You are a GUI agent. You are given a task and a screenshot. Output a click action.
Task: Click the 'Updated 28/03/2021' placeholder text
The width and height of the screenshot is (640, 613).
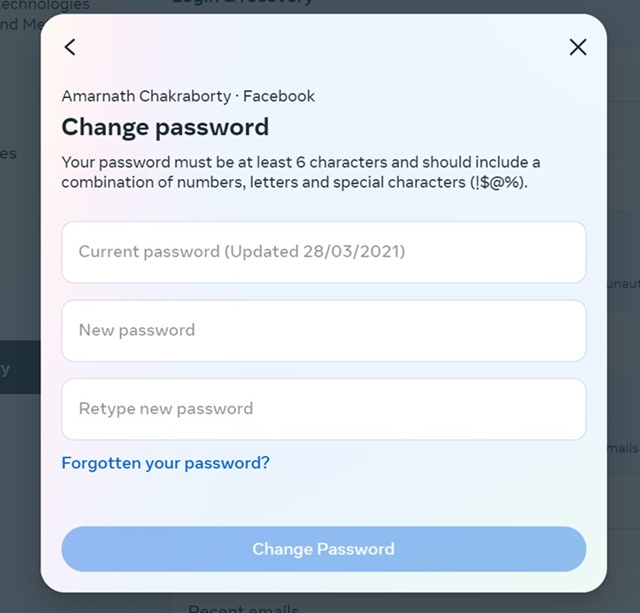click(315, 252)
